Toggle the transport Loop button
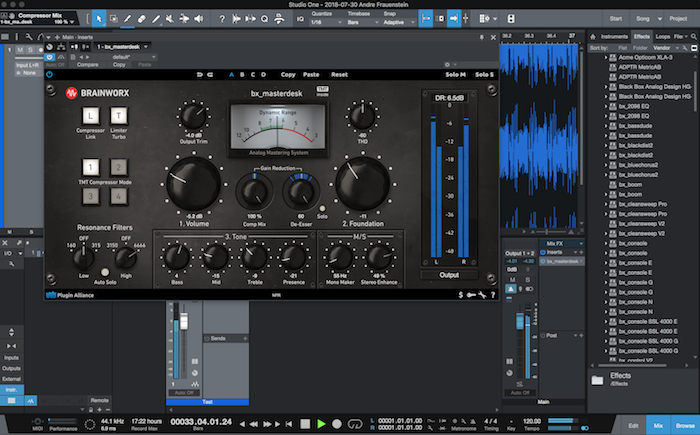Viewport: 700px width, 435px height. [355, 424]
